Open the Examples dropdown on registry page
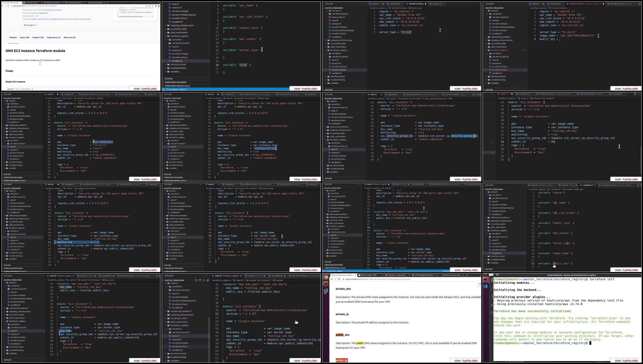The height and width of the screenshot is (364, 643). point(30,25)
